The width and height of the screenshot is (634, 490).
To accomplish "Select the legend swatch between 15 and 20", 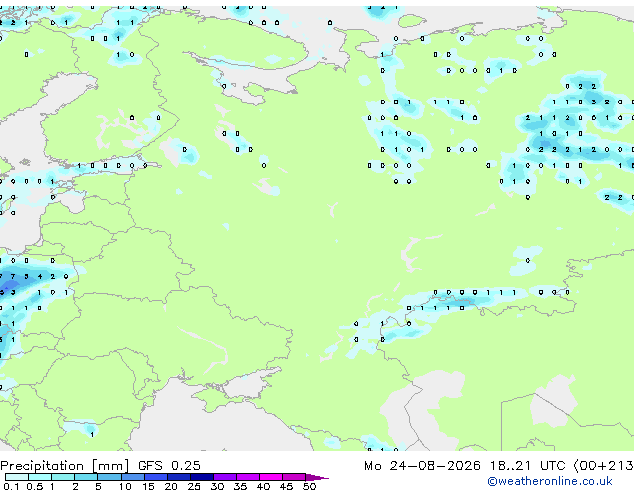I will (x=156, y=477).
